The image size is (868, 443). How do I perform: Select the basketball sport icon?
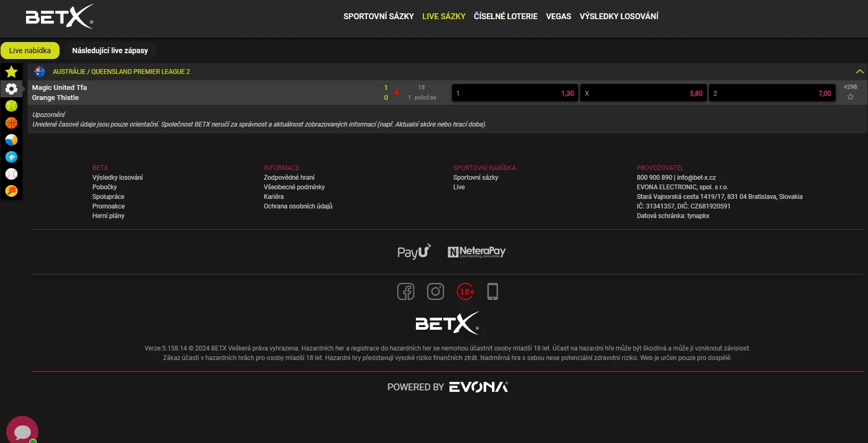tap(11, 123)
